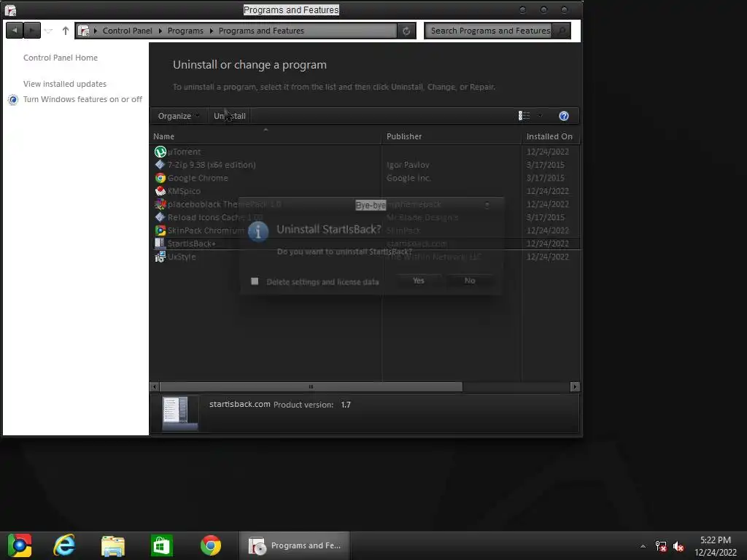Select the 'KMSpico' name text

pyautogui.click(x=184, y=191)
